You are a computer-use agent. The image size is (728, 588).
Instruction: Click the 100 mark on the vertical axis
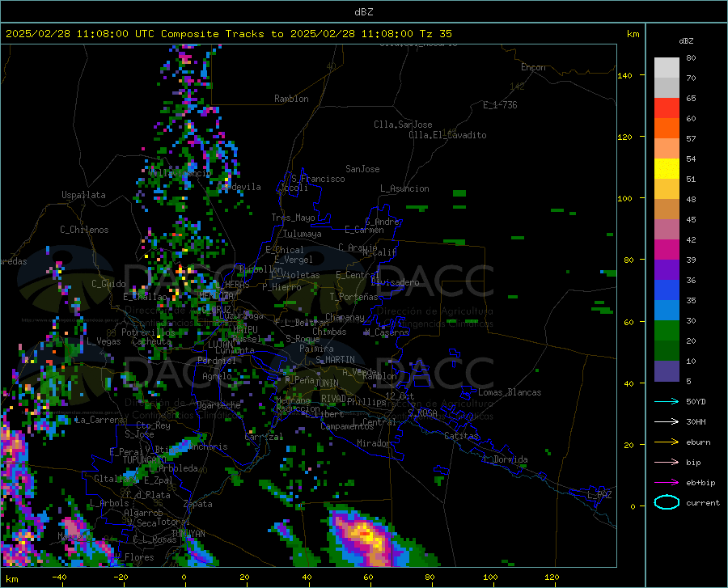click(624, 198)
